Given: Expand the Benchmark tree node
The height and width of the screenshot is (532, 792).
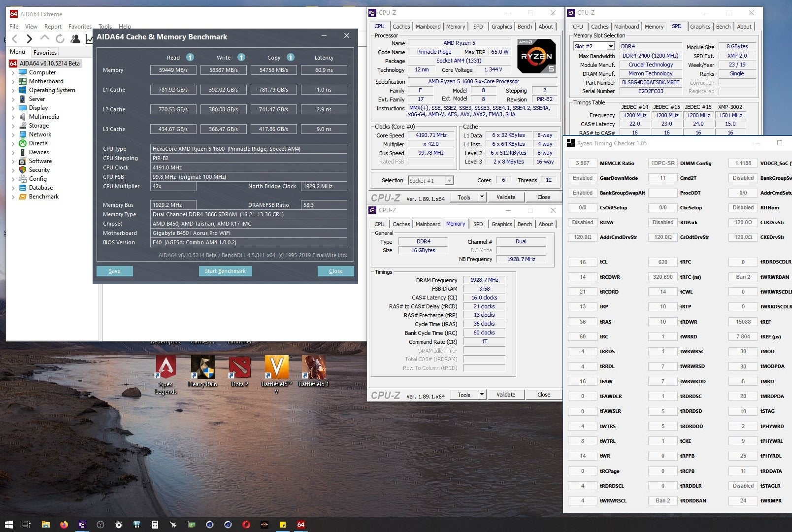Looking at the screenshot, I should pos(13,197).
